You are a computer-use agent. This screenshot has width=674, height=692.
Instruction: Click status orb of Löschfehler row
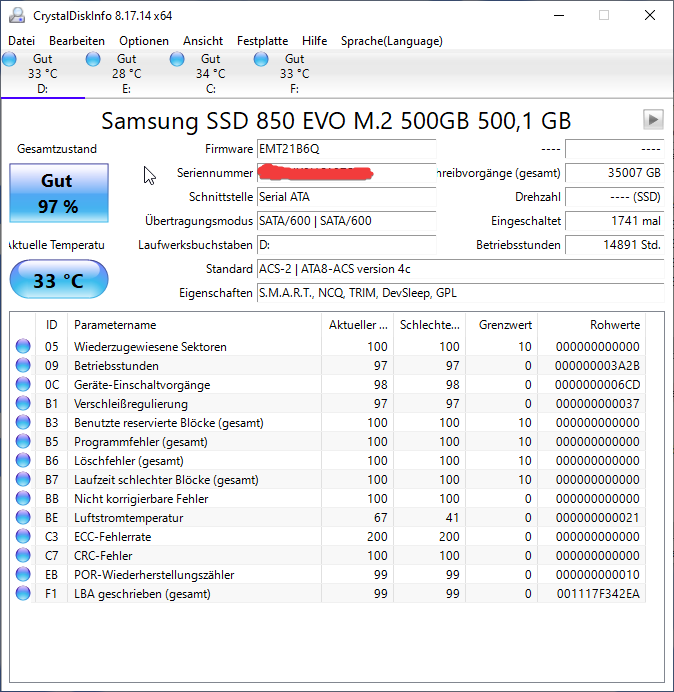pyautogui.click(x=23, y=460)
